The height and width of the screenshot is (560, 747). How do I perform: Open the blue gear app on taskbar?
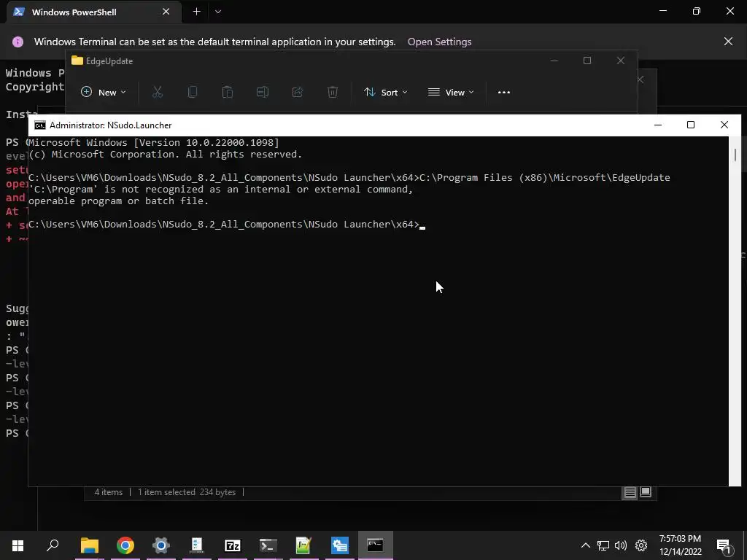pos(161,545)
